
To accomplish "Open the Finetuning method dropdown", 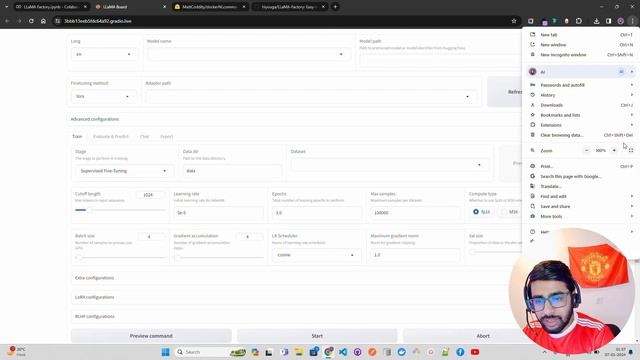I will (x=104, y=96).
